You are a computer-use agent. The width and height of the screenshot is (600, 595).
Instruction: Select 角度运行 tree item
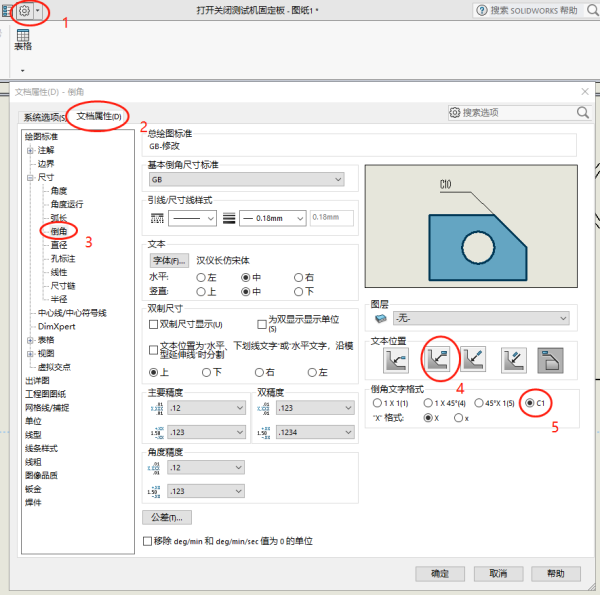(67, 204)
